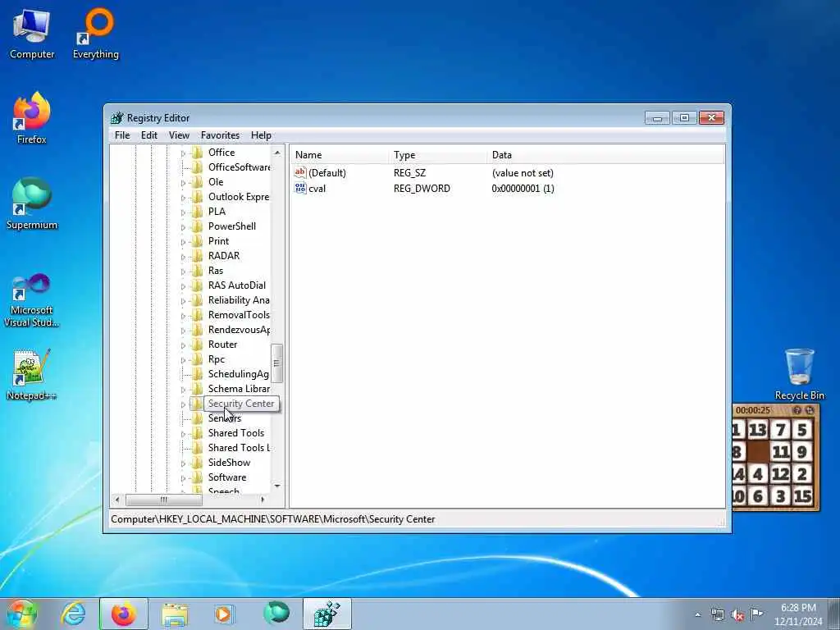Screen dimensions: 840x630
Task: Expand the SideShow registry key
Action: pos(183,463)
